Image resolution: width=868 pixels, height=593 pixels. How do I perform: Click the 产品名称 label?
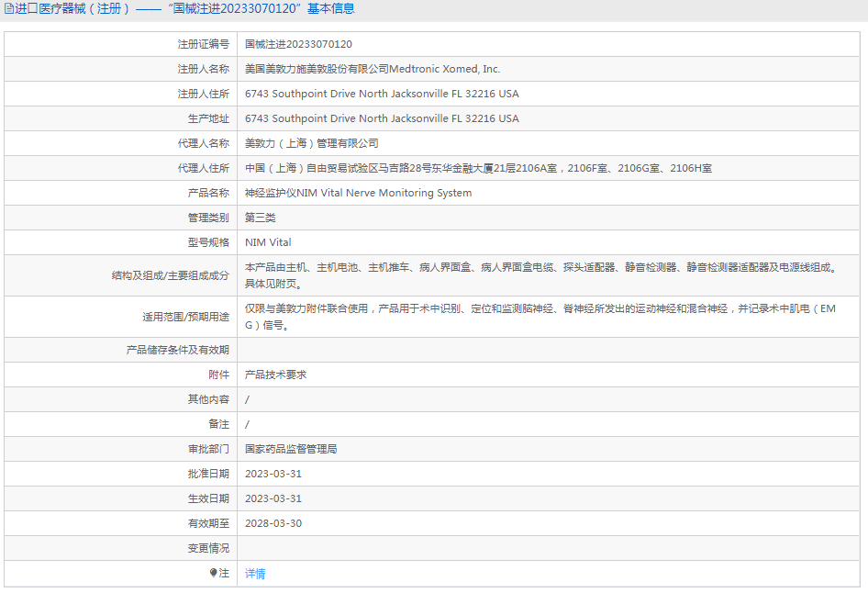click(x=208, y=193)
